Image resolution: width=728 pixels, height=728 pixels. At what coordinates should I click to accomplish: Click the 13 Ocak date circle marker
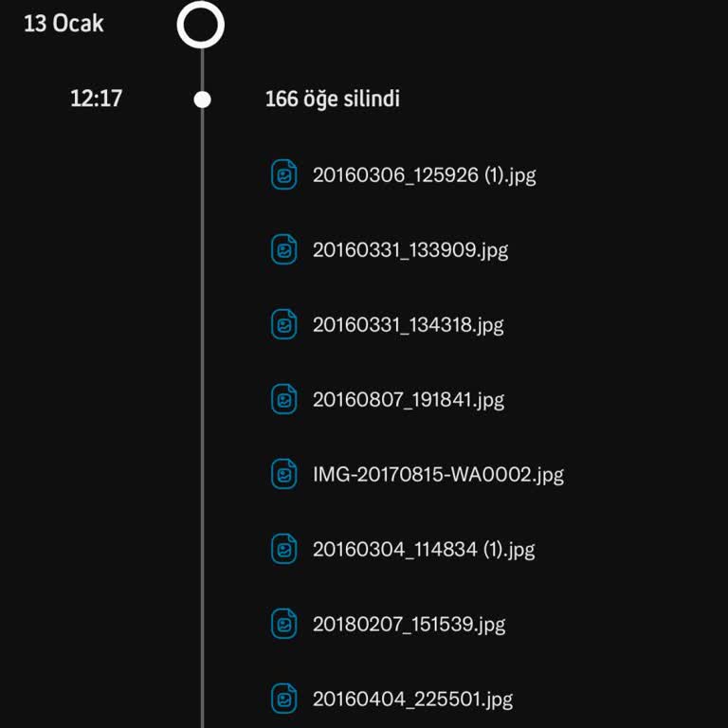point(201,24)
